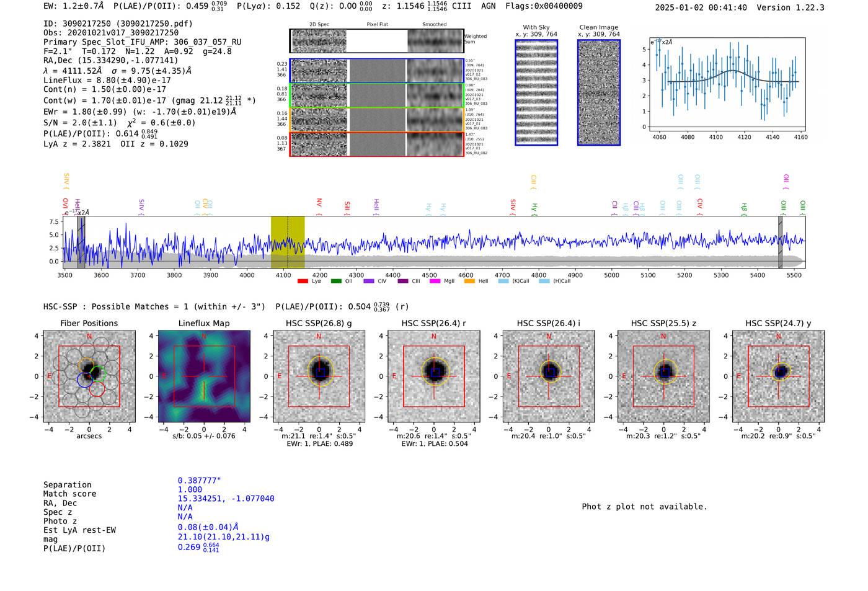The image size is (868, 591).
Task: Click the With Sky image panel
Action: pyautogui.click(x=536, y=92)
